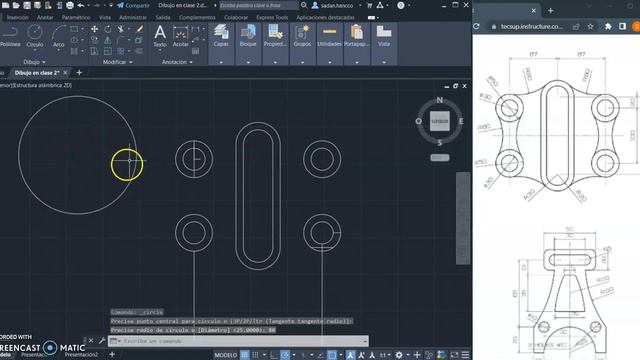Switch to the Presentación2 layout tab
The image size is (640, 360).
point(81,355)
